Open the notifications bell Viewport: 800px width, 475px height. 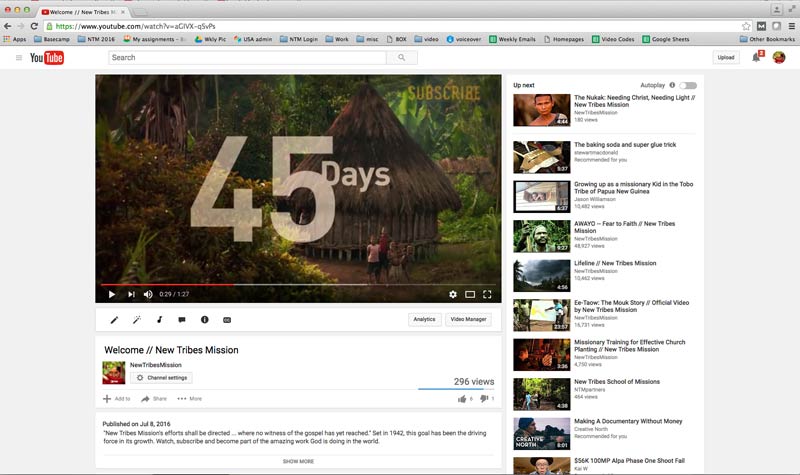pyautogui.click(x=756, y=57)
